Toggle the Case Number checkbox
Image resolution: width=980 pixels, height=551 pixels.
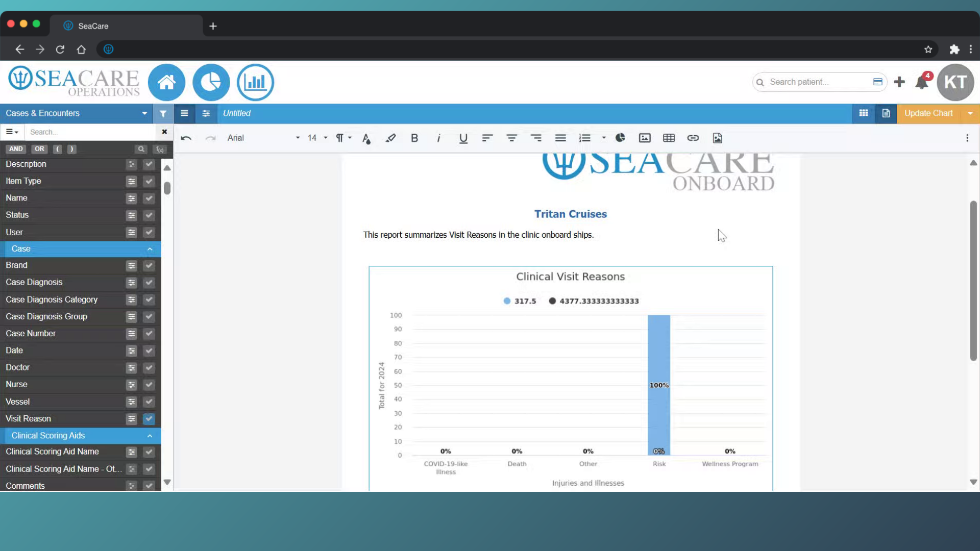pyautogui.click(x=149, y=334)
